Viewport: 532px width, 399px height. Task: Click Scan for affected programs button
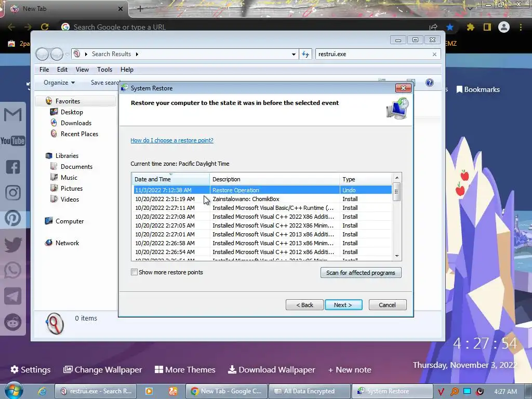coord(361,273)
